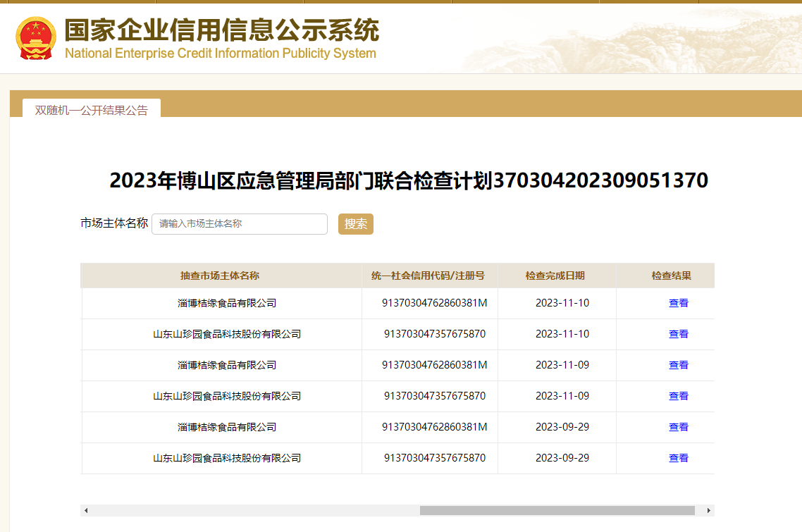Image resolution: width=802 pixels, height=532 pixels.
Task: Click the table's horizontal scrollbar thumb
Action: [x=557, y=511]
